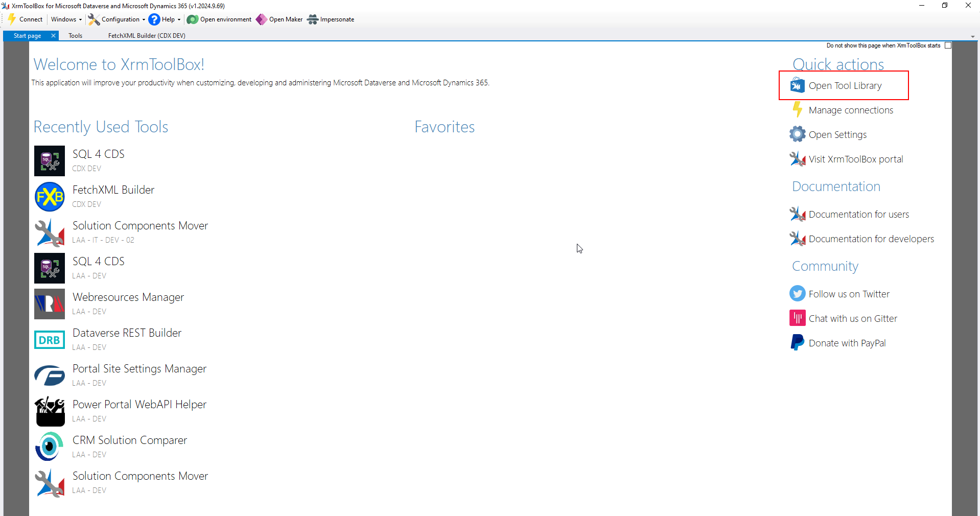The height and width of the screenshot is (516, 980).
Task: Switch to FetchXML Builder (CDX DEV) tab
Action: click(147, 36)
